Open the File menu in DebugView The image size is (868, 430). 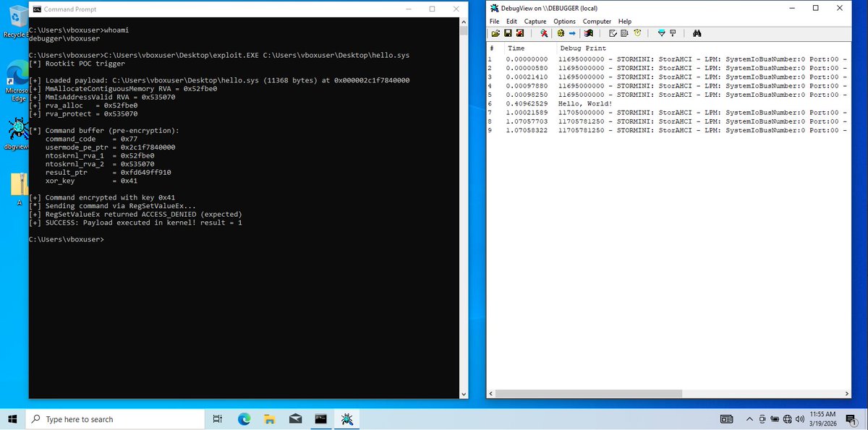495,22
